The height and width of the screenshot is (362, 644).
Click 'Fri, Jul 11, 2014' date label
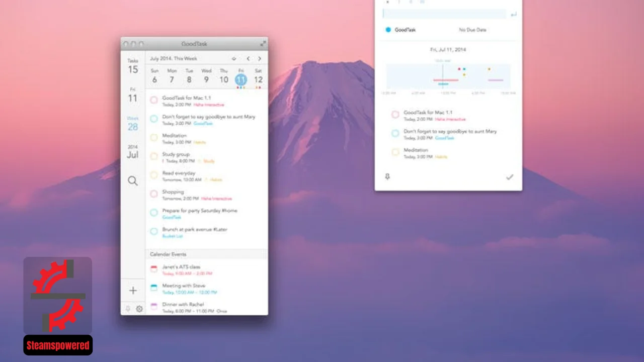coord(448,50)
